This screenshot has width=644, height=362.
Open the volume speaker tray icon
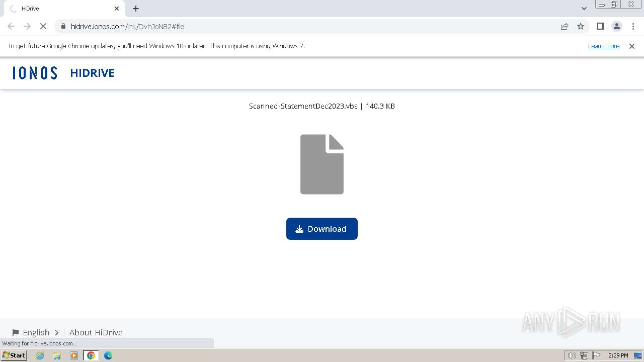[x=572, y=355]
